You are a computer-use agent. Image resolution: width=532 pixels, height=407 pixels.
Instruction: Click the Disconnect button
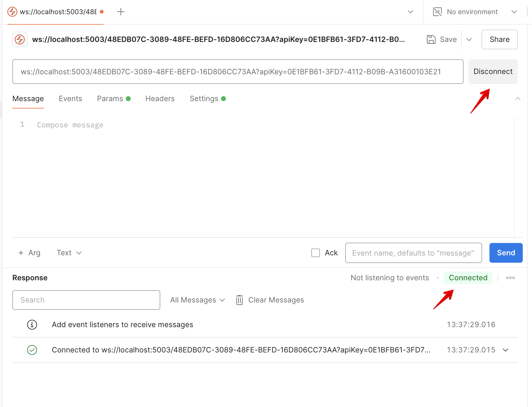click(x=493, y=72)
